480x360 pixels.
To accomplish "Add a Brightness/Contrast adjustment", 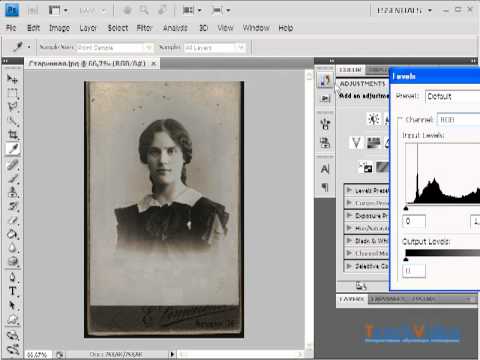I will [x=373, y=119].
